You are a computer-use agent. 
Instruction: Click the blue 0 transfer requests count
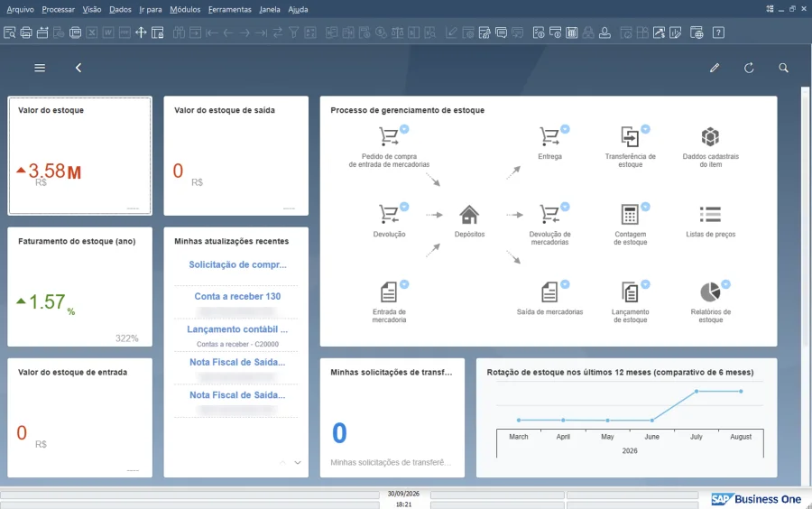pos(339,433)
